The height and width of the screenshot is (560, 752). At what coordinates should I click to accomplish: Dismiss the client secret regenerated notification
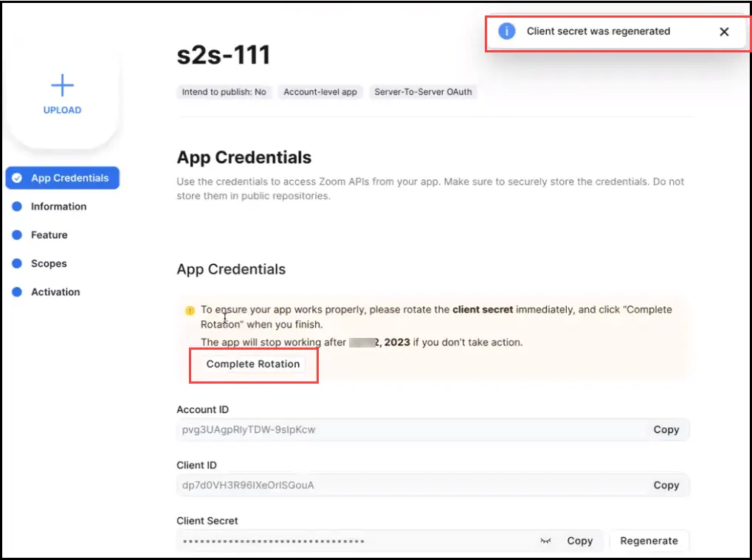tap(723, 32)
